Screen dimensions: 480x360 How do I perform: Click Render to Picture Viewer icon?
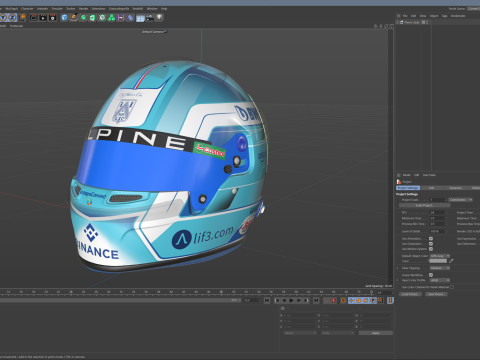click(43, 17)
